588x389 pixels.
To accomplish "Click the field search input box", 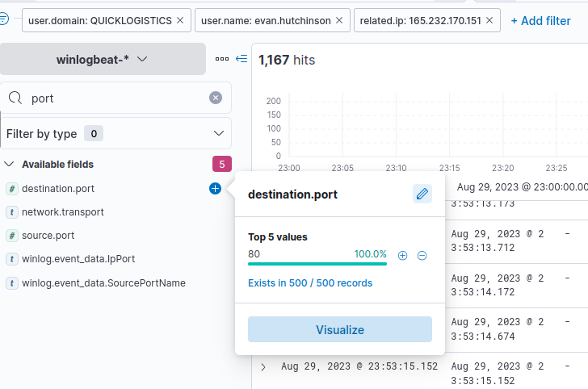I will [113, 98].
